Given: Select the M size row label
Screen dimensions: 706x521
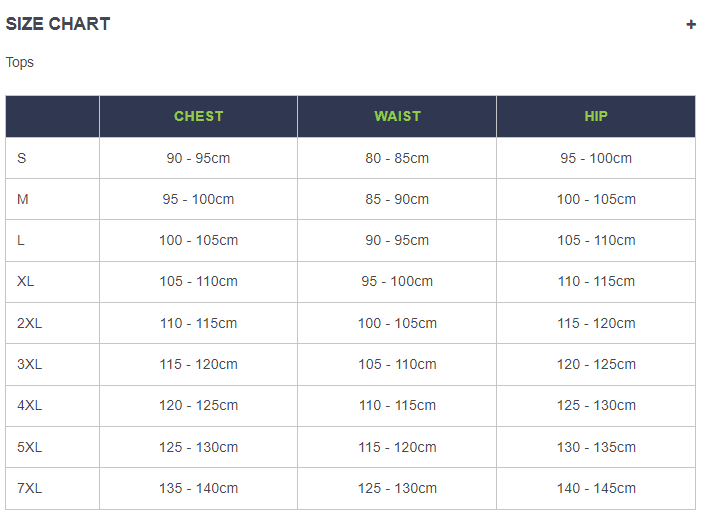Looking at the screenshot, I should pos(23,199).
